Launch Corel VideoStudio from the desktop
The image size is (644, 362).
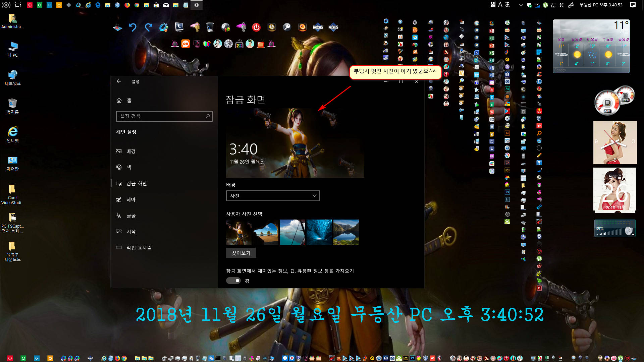tap(13, 194)
